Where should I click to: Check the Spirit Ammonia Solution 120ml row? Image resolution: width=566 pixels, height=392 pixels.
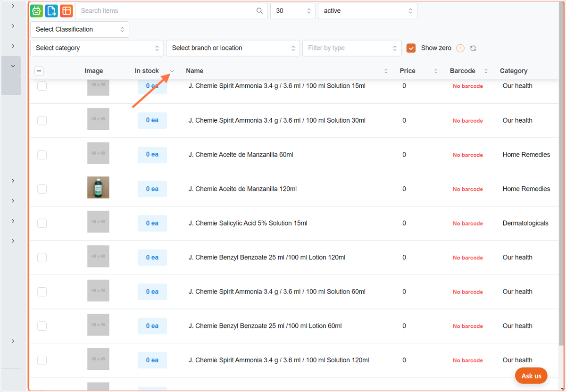(42, 360)
